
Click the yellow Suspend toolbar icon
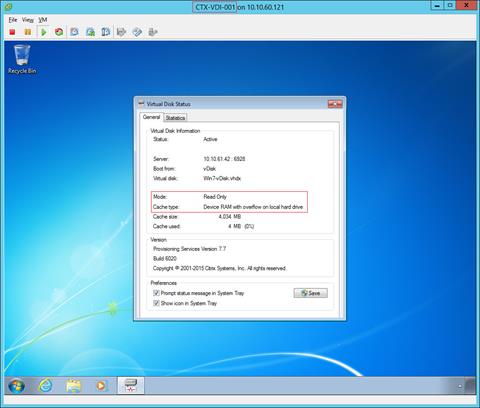pyautogui.click(x=28, y=32)
